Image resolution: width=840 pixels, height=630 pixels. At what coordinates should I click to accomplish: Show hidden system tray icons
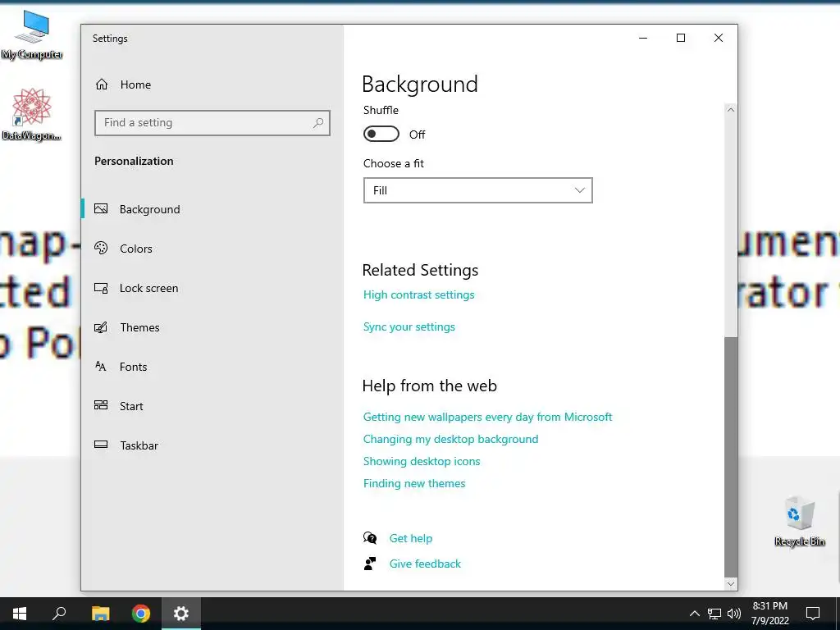click(x=694, y=614)
